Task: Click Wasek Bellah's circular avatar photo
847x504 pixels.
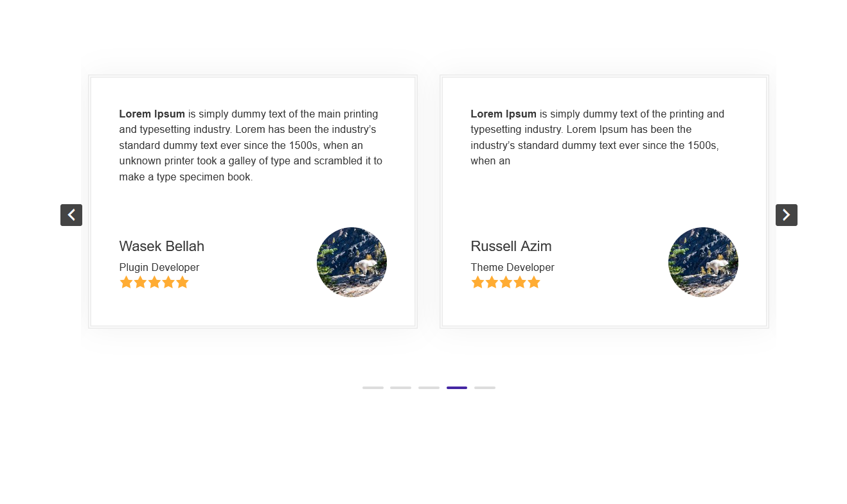Action: coord(352,262)
